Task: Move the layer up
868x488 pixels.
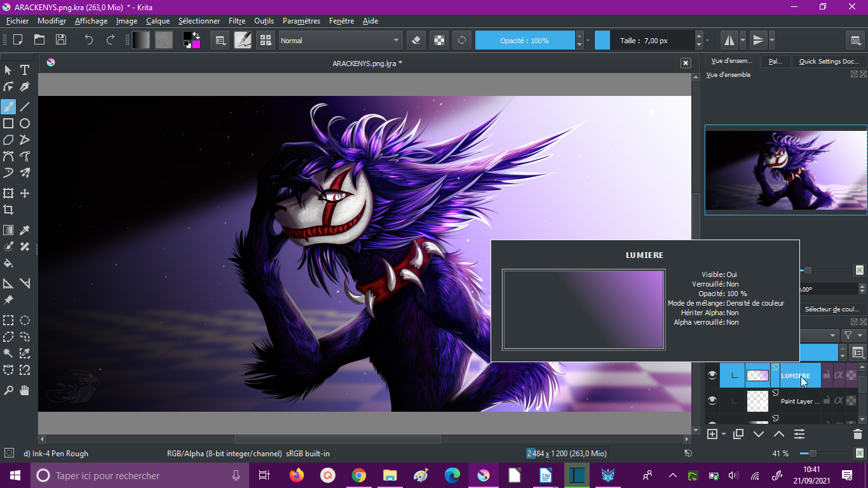Action: pyautogui.click(x=779, y=434)
